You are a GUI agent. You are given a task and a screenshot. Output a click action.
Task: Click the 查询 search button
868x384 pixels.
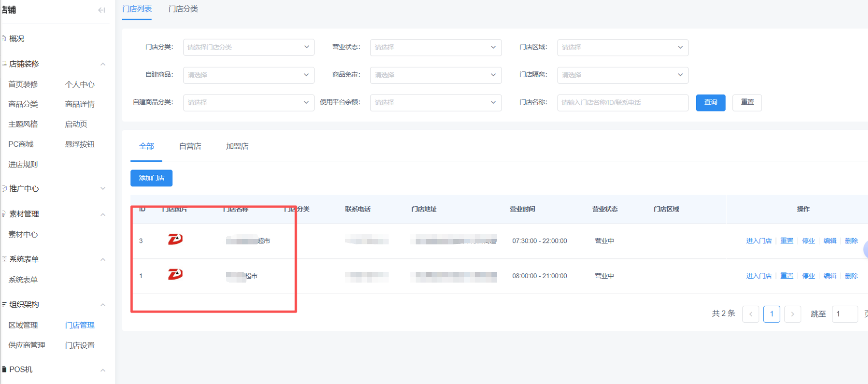pos(711,102)
